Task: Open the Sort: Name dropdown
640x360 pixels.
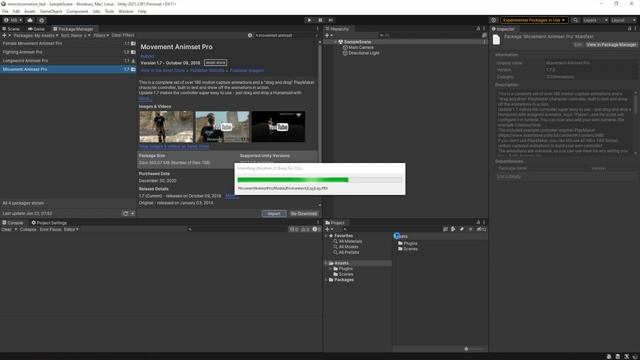Action: click(76, 36)
